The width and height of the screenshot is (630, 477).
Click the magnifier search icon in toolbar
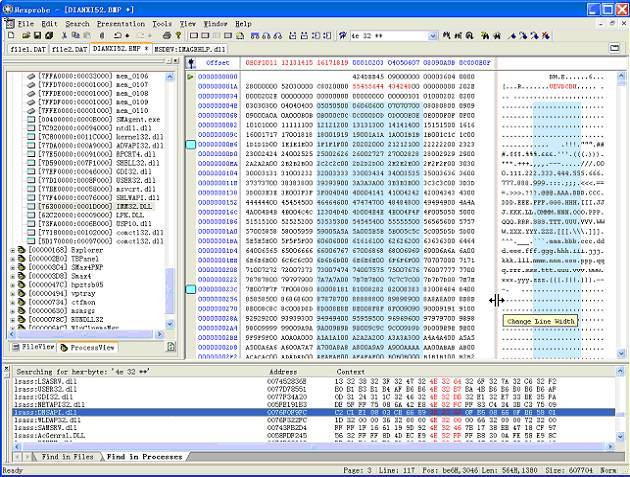click(x=469, y=36)
